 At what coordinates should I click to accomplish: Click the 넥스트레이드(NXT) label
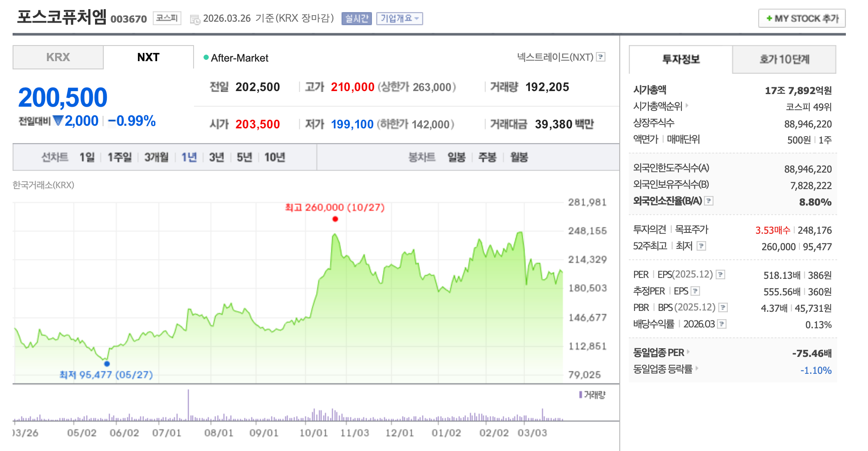click(x=555, y=57)
